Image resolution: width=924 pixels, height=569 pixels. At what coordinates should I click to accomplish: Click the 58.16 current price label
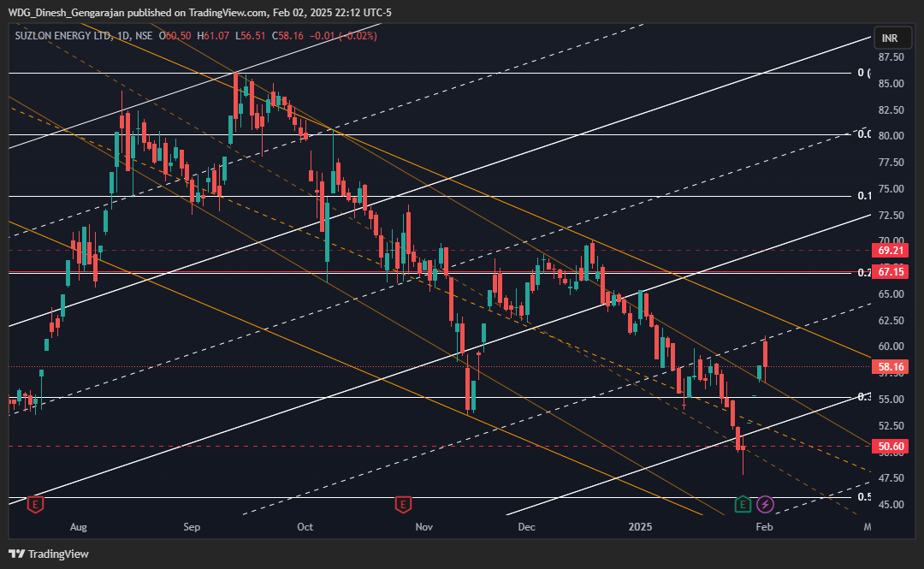coord(891,367)
